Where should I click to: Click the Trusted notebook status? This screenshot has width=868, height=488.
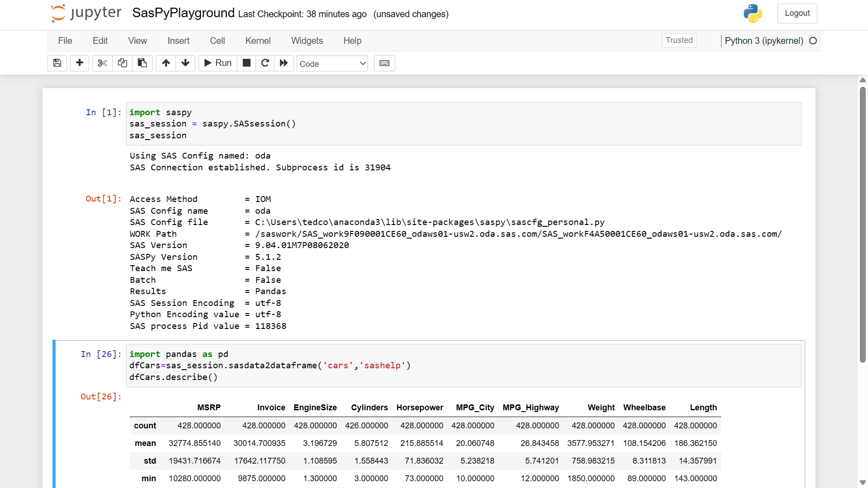(679, 40)
